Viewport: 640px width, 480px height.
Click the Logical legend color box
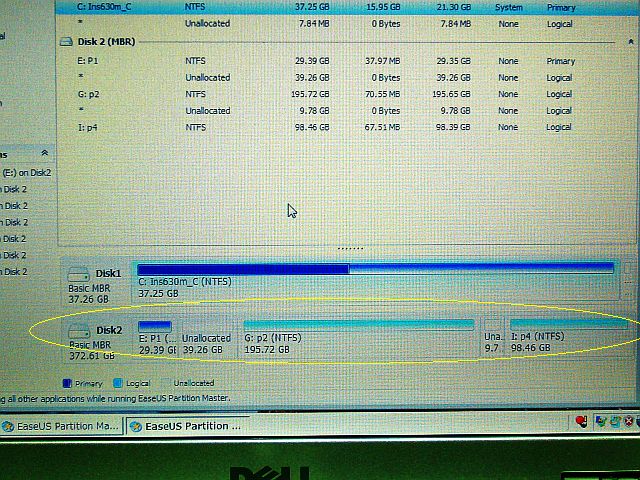click(118, 383)
